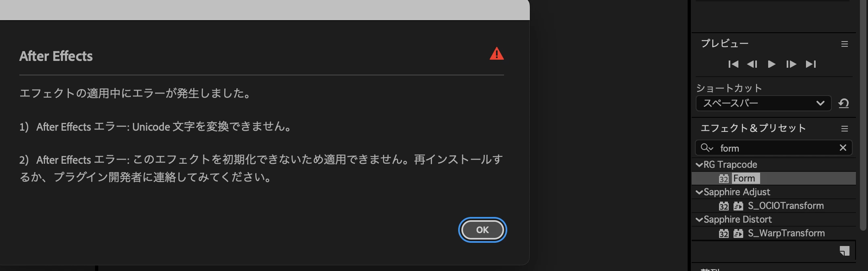Open the search options magnifier dropdown
This screenshot has height=271, width=868.
tap(707, 148)
